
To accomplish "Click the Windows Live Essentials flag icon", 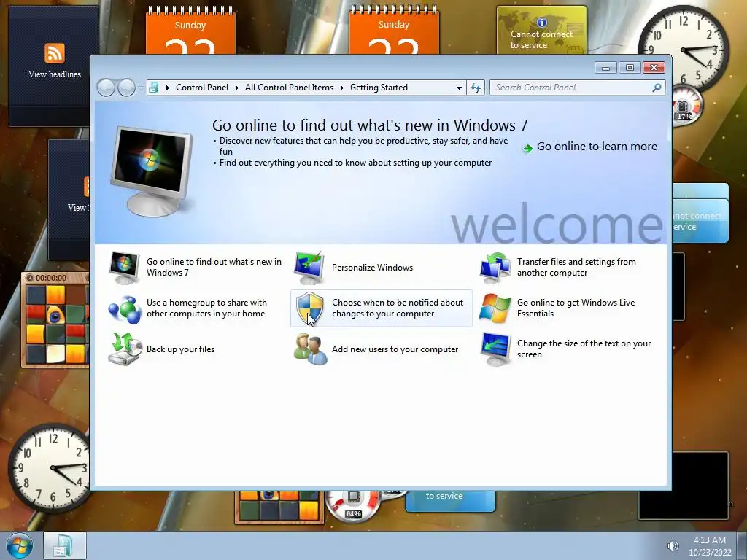I will [495, 308].
